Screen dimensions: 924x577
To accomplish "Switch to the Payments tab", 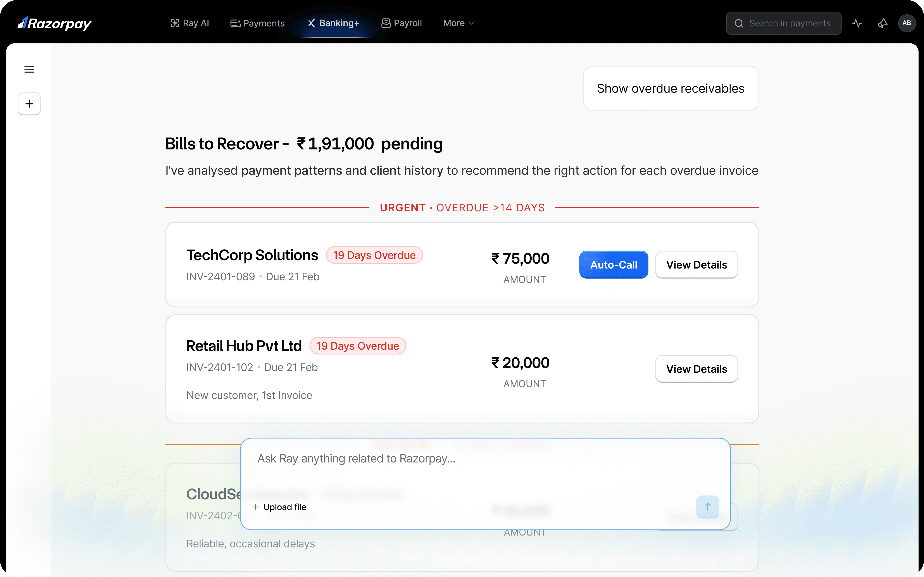I will (257, 23).
